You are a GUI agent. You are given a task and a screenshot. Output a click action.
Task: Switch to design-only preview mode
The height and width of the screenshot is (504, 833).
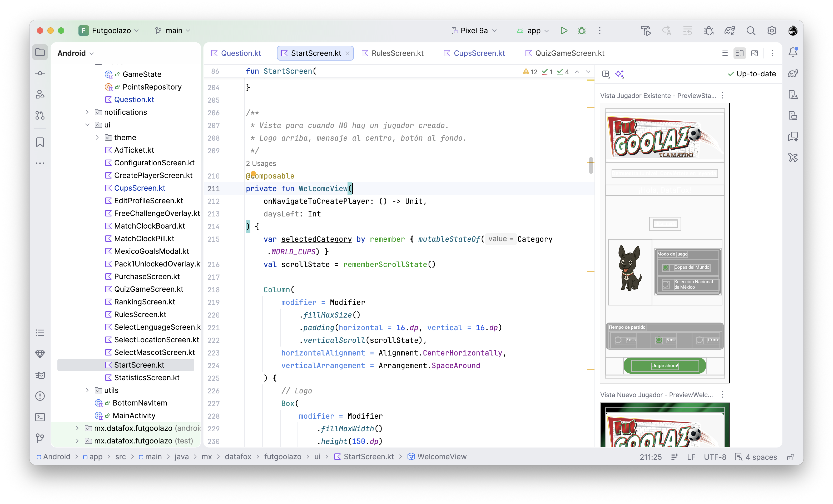[x=755, y=53]
